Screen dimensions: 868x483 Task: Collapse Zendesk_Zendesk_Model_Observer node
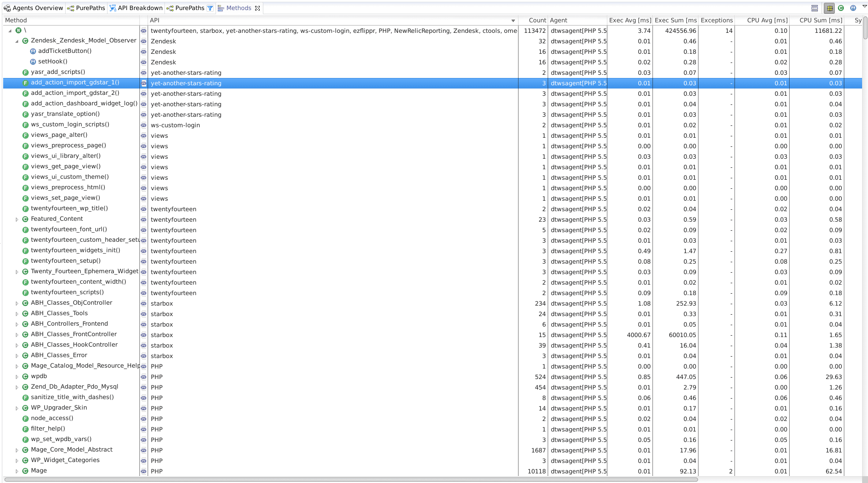(x=17, y=41)
